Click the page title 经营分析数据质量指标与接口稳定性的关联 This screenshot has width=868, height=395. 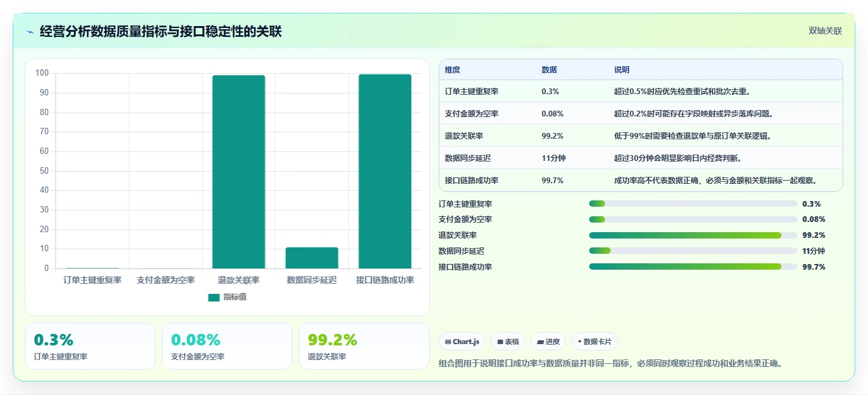160,32
